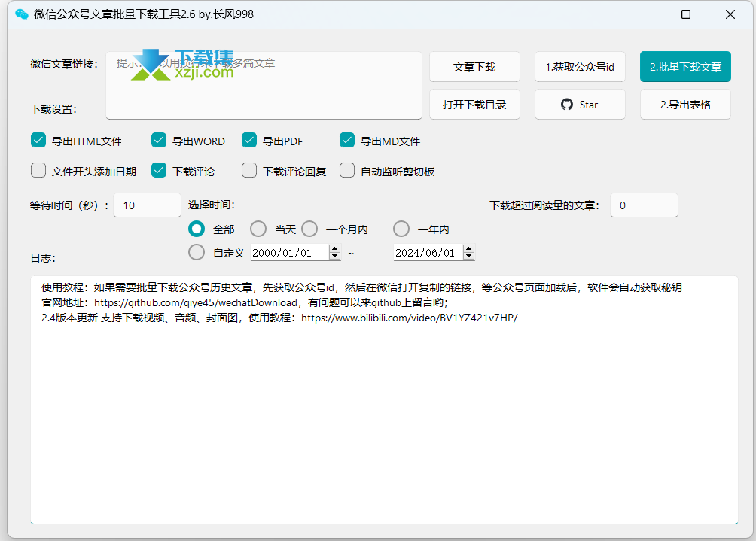Select 一个月内 time range
The height and width of the screenshot is (541, 756).
point(309,229)
